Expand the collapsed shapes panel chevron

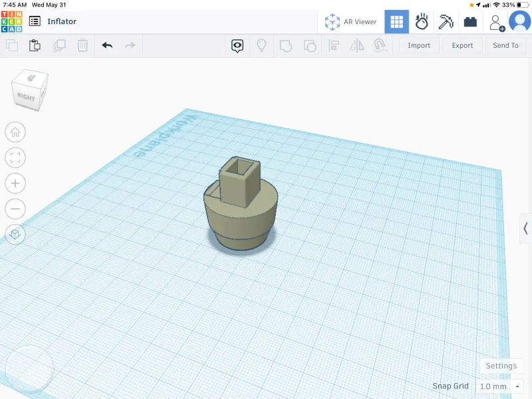(525, 228)
